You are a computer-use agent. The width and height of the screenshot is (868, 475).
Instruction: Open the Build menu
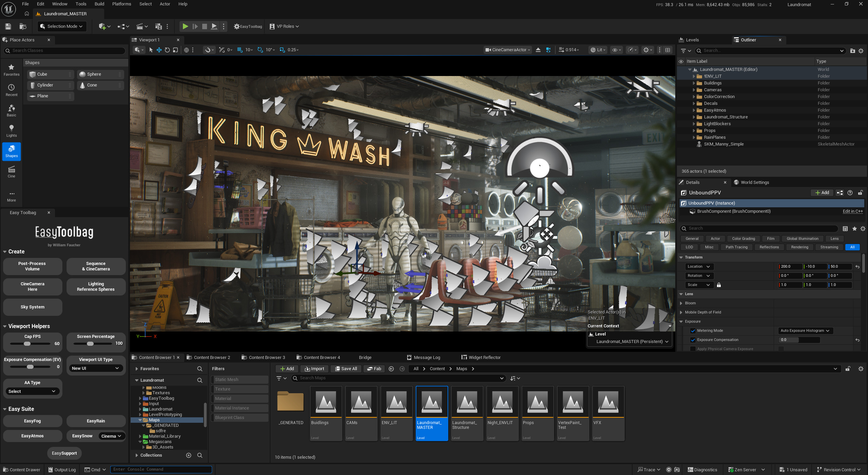[99, 4]
